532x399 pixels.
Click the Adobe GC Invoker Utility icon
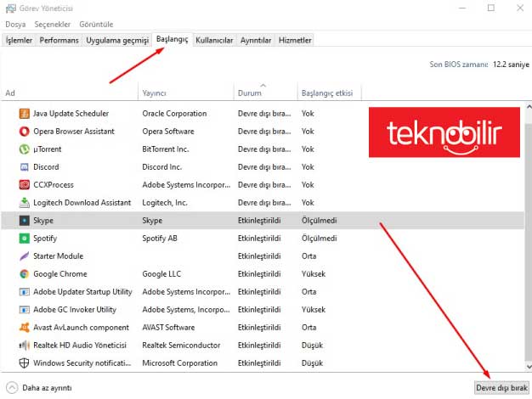(24, 310)
